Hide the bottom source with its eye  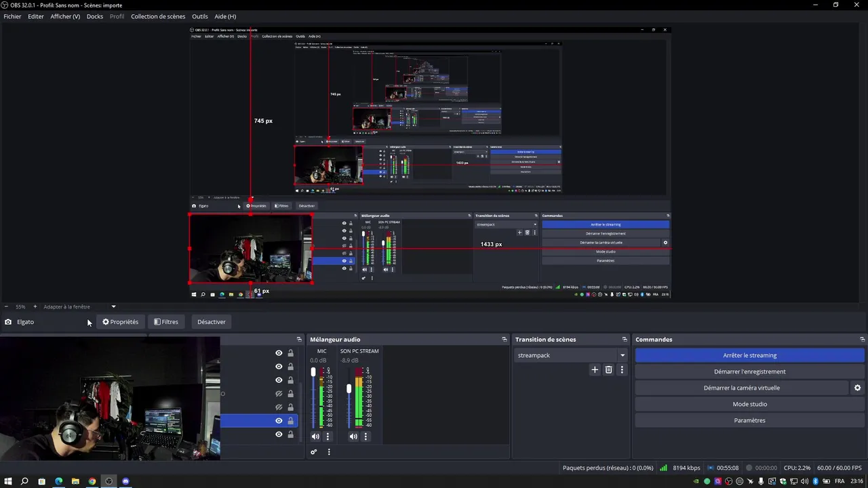click(279, 434)
